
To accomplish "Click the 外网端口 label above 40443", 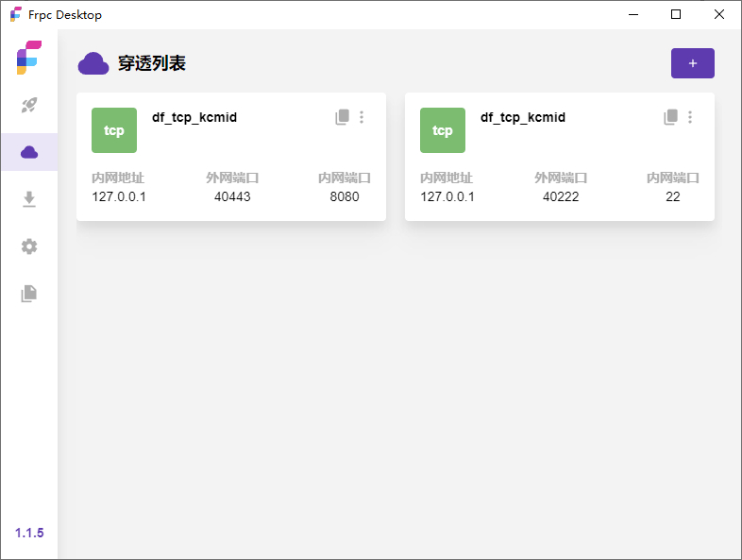I will click(232, 178).
